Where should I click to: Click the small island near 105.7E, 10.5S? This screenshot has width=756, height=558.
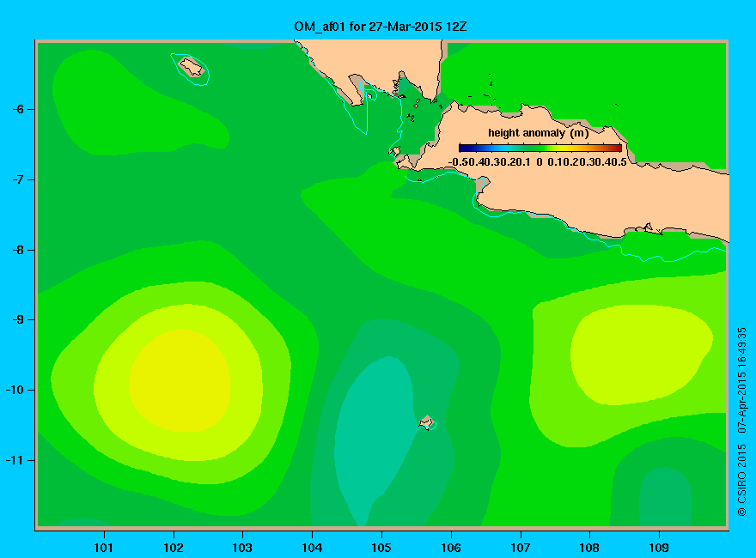426,422
